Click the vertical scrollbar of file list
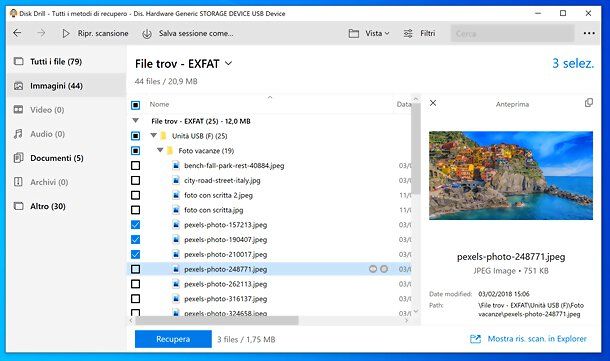The image size is (610, 361). tap(415, 148)
